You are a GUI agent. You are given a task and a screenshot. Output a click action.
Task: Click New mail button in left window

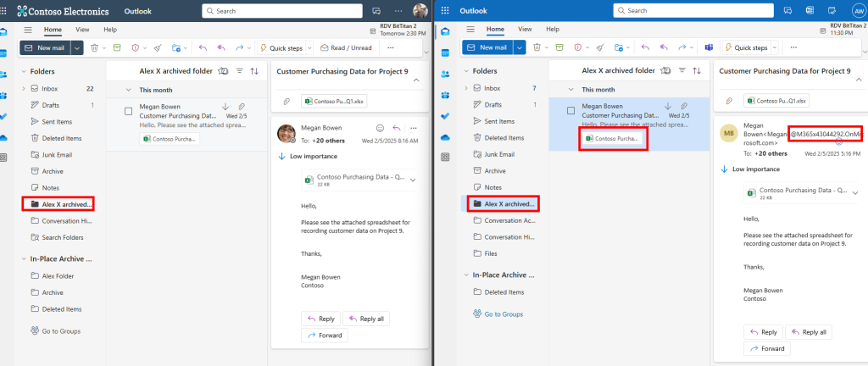(x=46, y=48)
